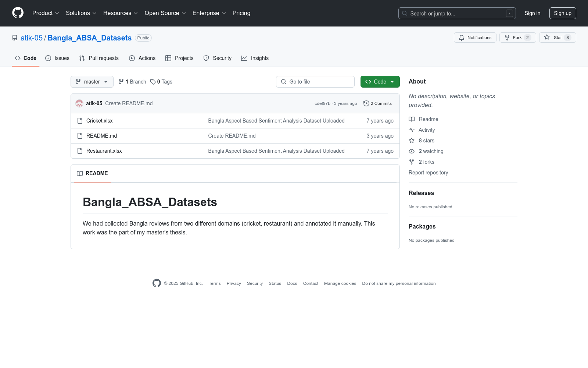This screenshot has width=588, height=368.
Task: Open the Terms link in the footer
Action: [215, 283]
